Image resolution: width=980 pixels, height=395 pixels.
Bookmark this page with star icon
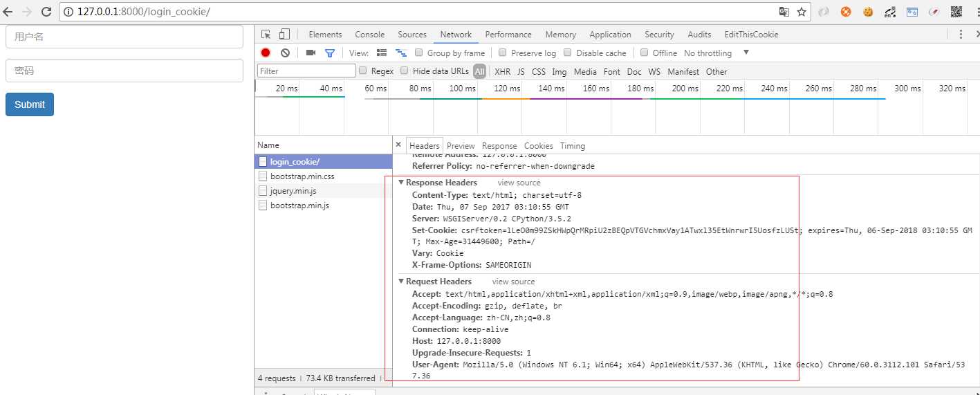(x=802, y=12)
